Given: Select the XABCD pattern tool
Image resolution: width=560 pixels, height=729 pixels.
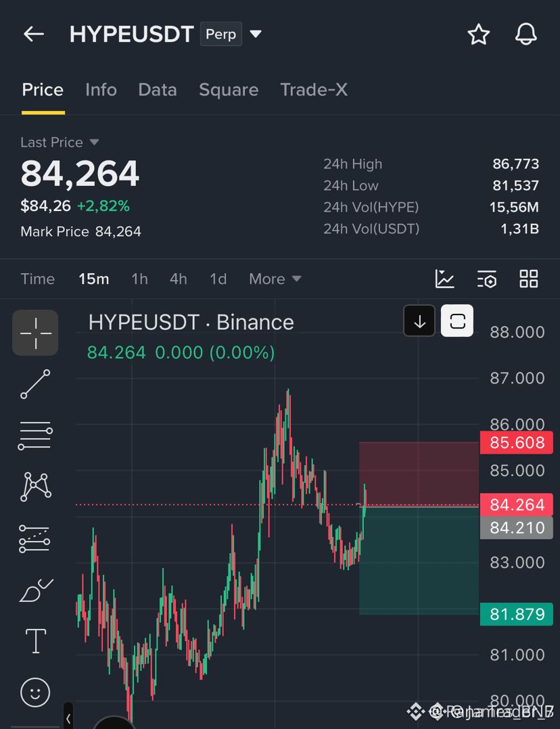Looking at the screenshot, I should 35,487.
